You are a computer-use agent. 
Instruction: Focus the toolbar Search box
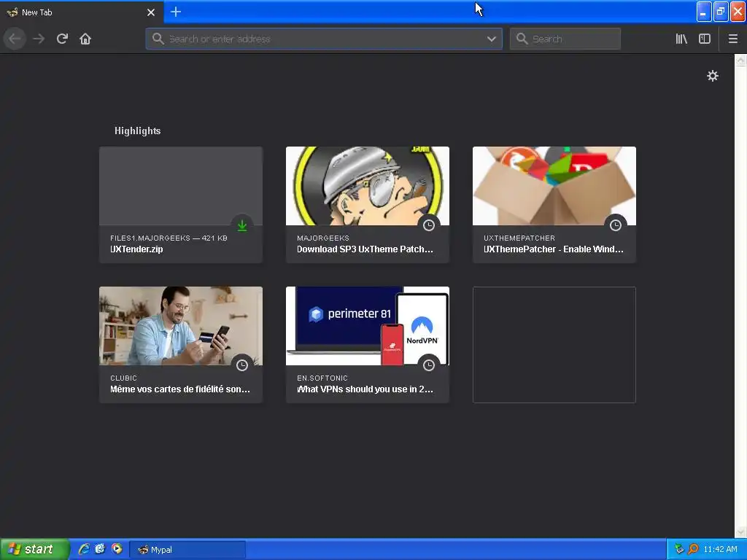565,39
